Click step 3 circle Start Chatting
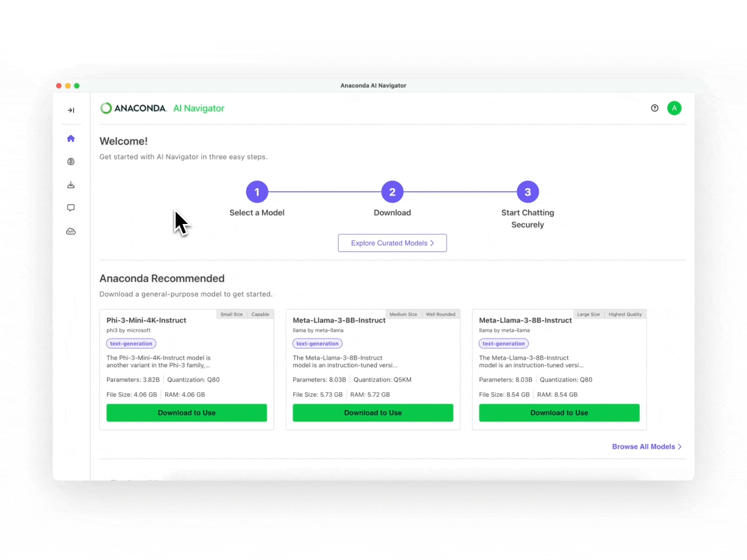 (528, 192)
